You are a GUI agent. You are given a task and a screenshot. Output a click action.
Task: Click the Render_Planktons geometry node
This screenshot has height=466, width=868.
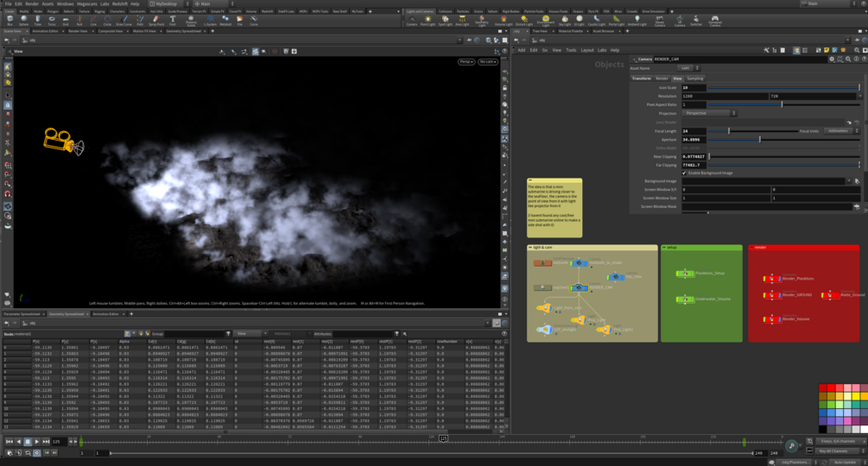(772, 279)
